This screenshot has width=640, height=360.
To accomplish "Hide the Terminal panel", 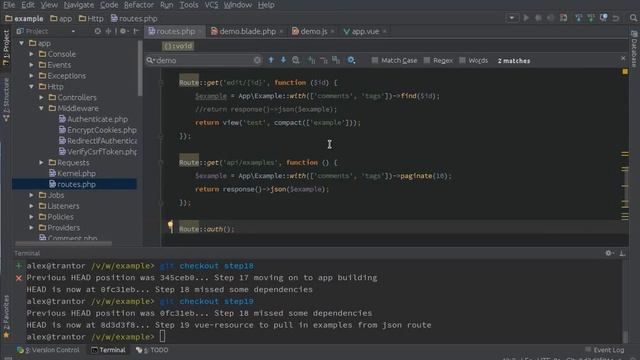I will pos(622,253).
